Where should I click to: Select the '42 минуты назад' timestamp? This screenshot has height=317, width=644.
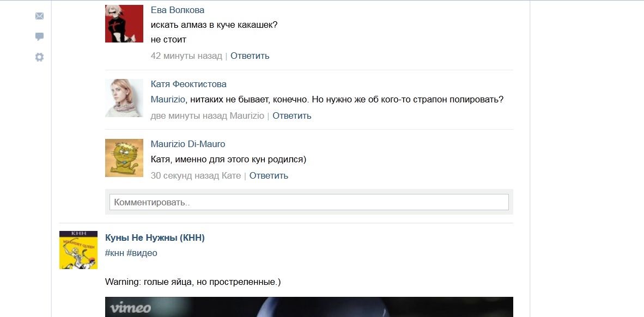(186, 56)
